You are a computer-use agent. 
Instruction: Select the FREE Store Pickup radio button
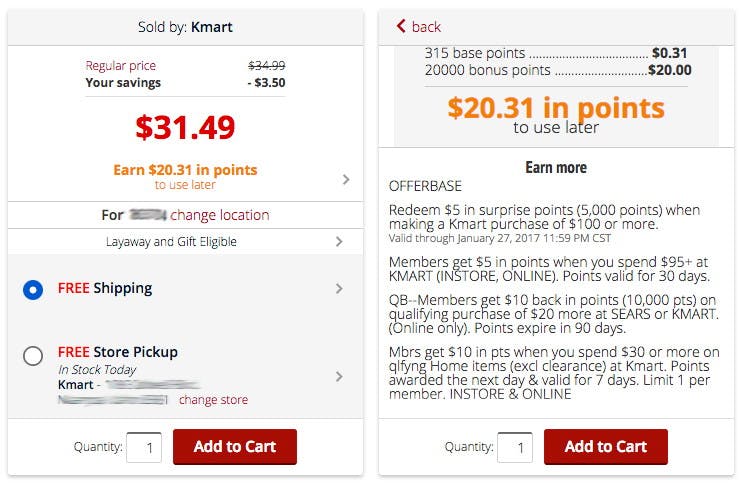click(33, 355)
